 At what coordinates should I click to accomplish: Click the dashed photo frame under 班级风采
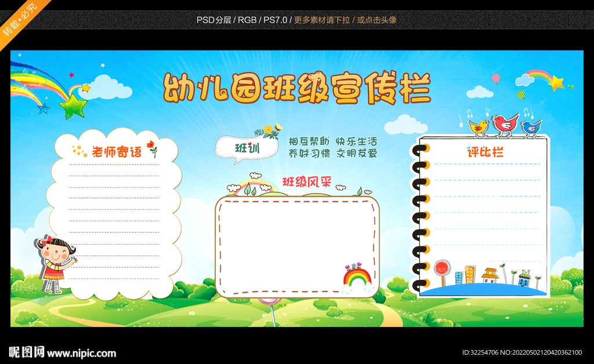298,247
